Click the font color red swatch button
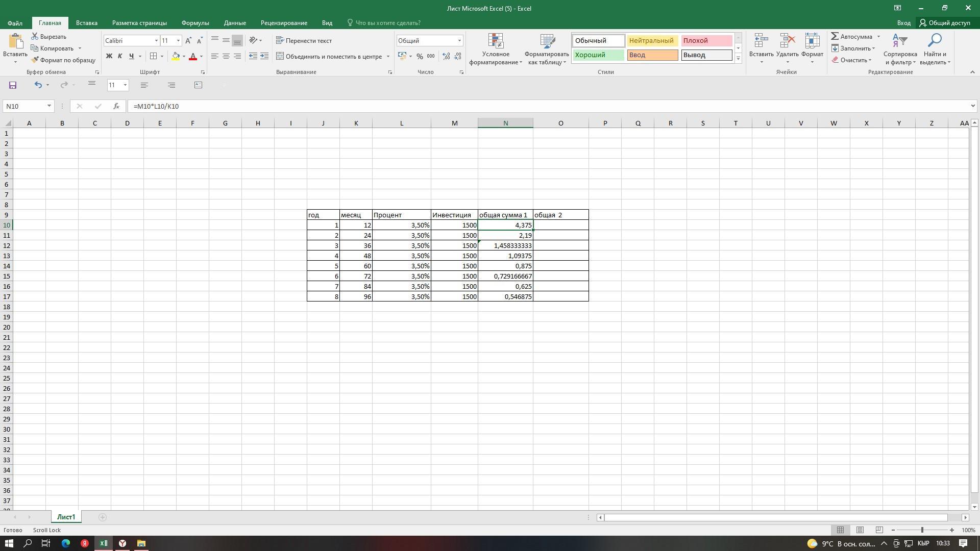Image resolution: width=980 pixels, height=551 pixels. pos(193,57)
